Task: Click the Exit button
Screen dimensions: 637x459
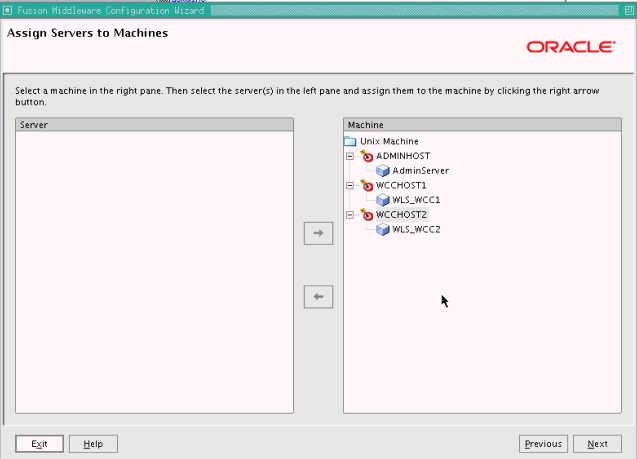Action: pyautogui.click(x=39, y=444)
